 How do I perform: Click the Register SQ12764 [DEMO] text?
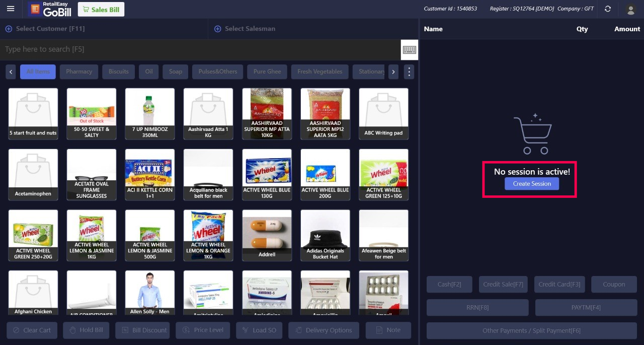[x=522, y=9]
